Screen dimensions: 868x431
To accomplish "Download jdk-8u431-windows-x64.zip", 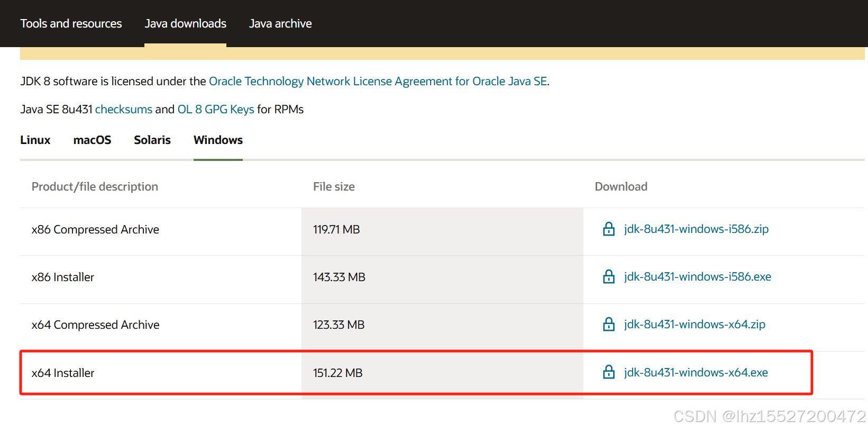I will (695, 324).
